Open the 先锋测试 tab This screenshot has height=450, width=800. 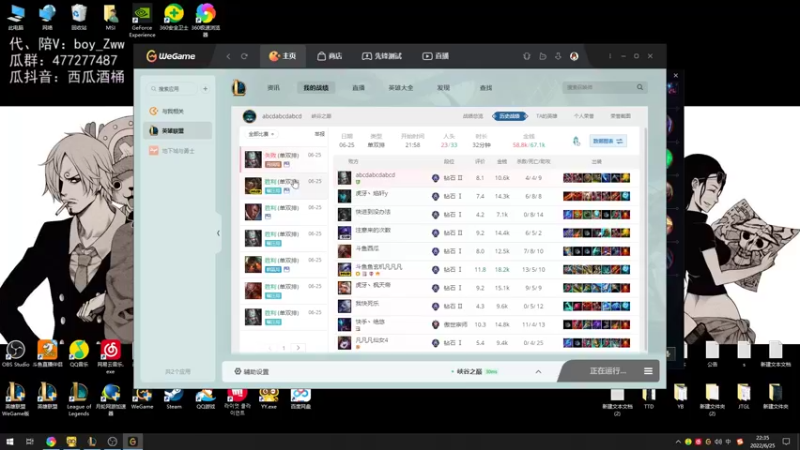(382, 56)
